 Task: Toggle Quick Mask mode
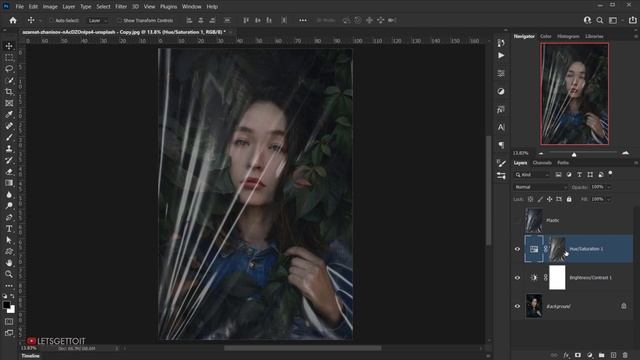9,322
